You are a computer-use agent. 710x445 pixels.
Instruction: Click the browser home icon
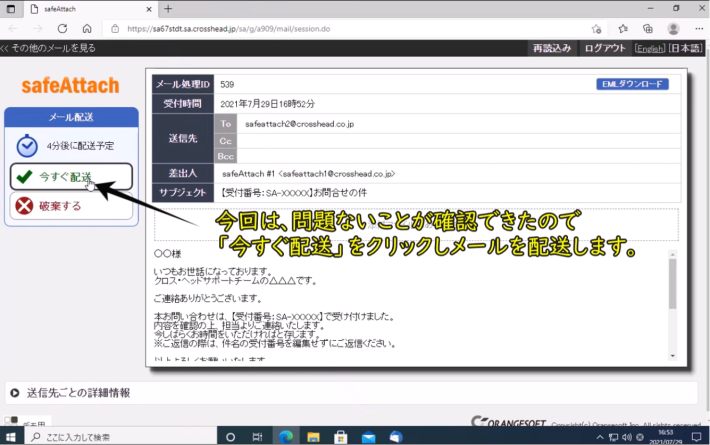87,29
